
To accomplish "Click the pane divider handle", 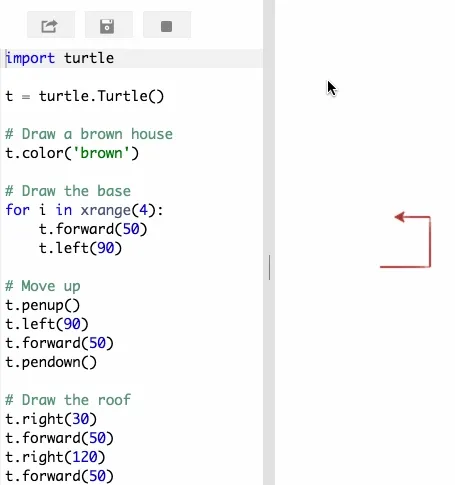I will (x=269, y=267).
